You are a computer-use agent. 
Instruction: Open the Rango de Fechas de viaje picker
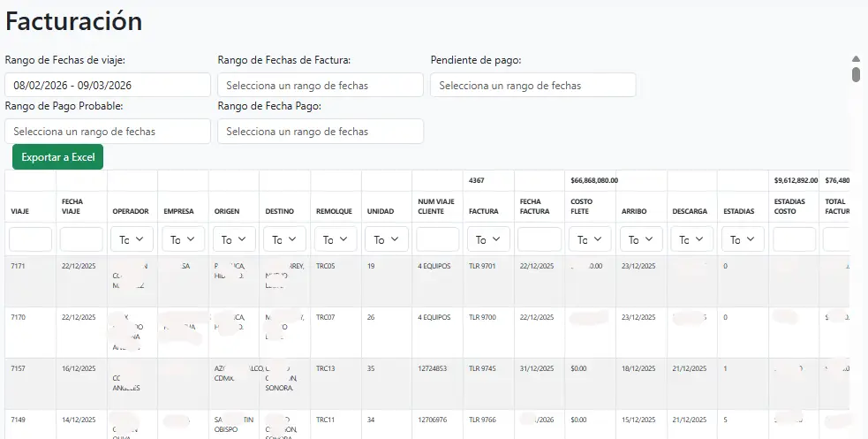pyautogui.click(x=108, y=86)
